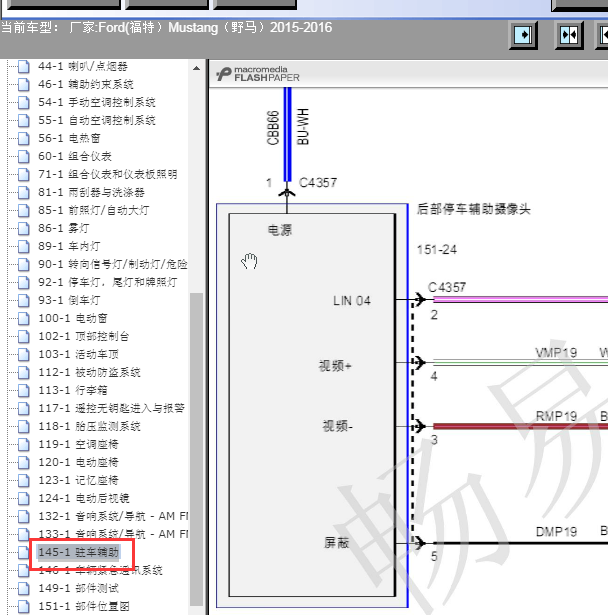Click the page icon beside 56-1 电热窗
608x615 pixels.
tap(24, 138)
